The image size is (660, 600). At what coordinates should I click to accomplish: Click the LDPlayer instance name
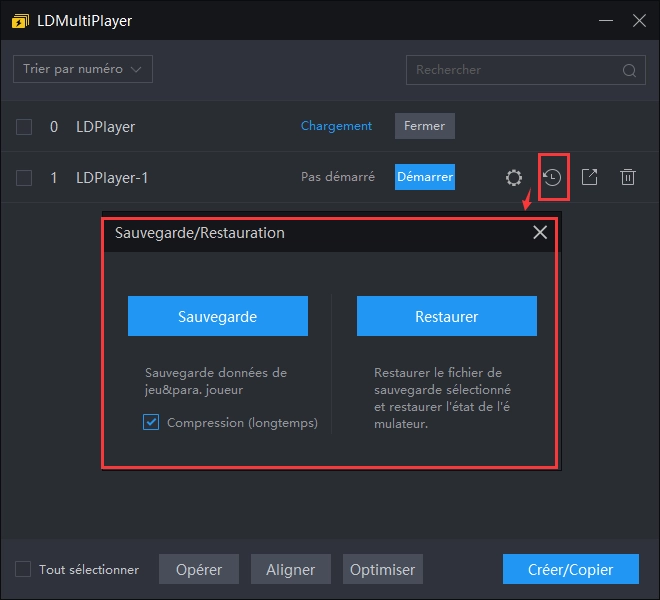click(105, 127)
